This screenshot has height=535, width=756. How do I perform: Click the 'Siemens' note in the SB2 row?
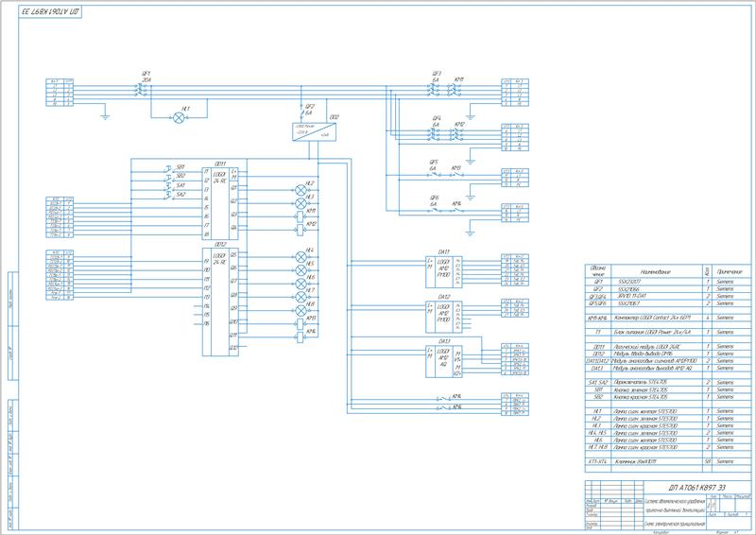point(725,397)
